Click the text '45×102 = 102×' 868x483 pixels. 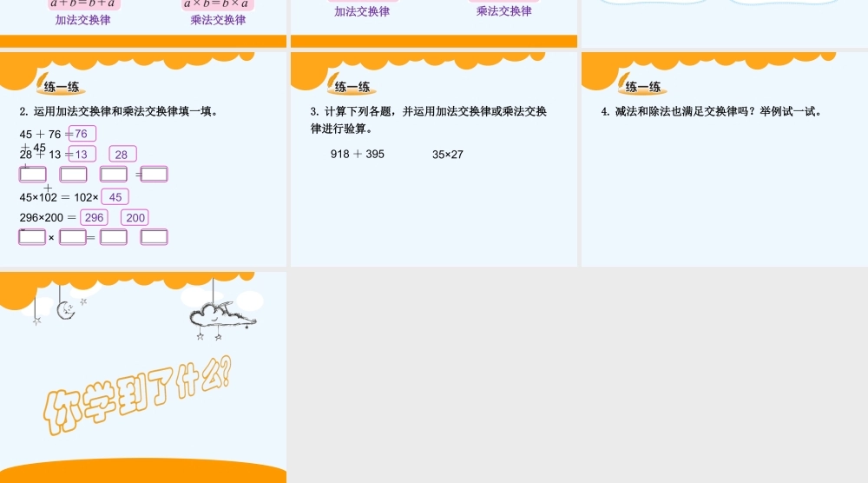(x=59, y=197)
